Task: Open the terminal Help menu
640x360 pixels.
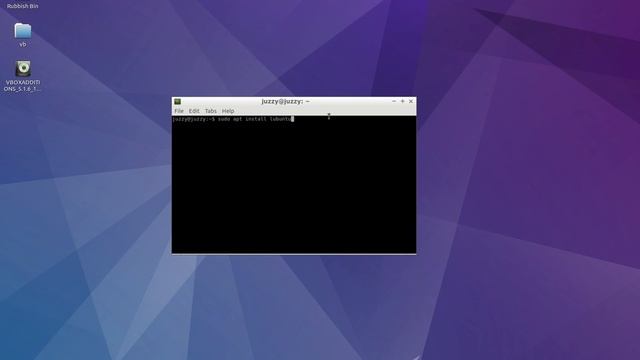Action: (x=228, y=111)
